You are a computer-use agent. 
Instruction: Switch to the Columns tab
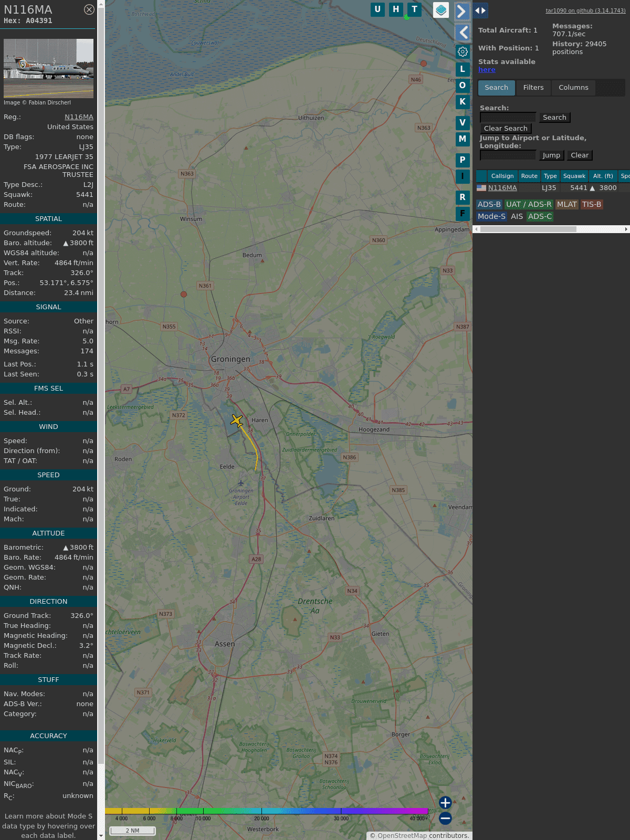coord(573,88)
